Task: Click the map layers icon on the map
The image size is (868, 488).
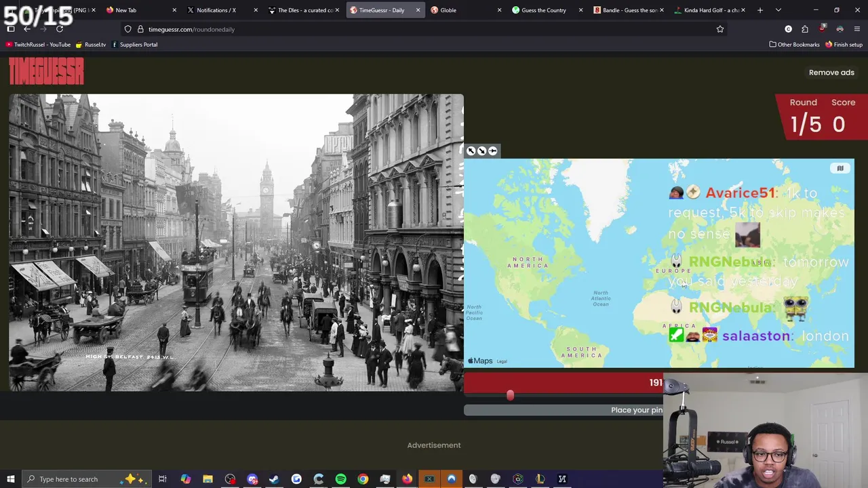Action: [x=840, y=169]
